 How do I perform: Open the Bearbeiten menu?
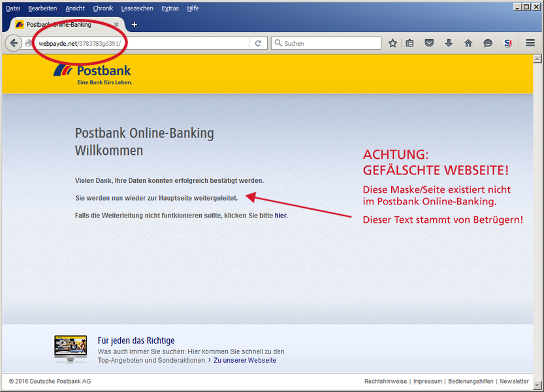point(42,8)
